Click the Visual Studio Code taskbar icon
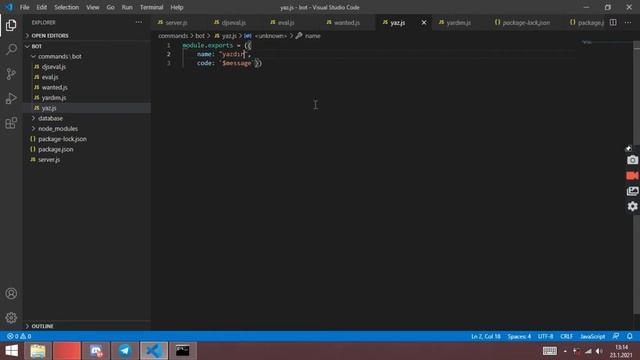The image size is (640, 360). pos(154,351)
